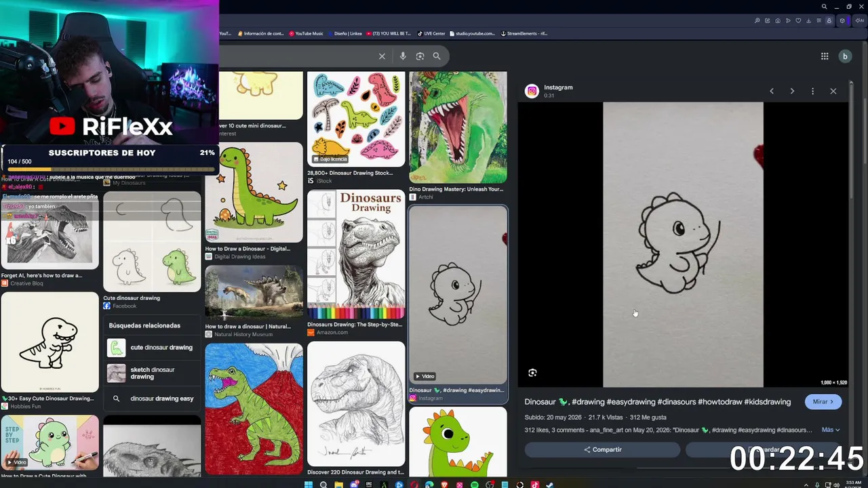The image size is (868, 488).
Task: Open the roaring green T-rex painting thumbnail
Action: click(x=458, y=127)
